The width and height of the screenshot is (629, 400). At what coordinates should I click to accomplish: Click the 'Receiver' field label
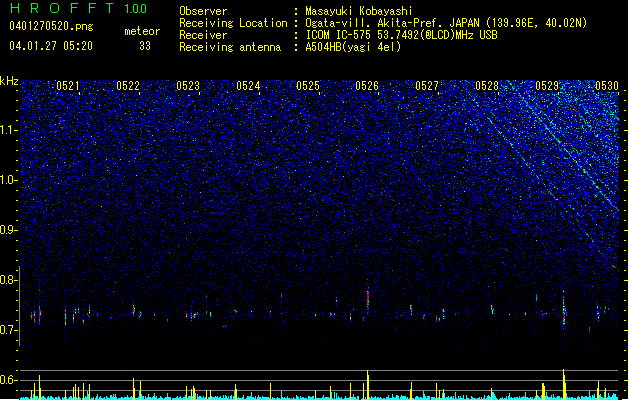(203, 35)
